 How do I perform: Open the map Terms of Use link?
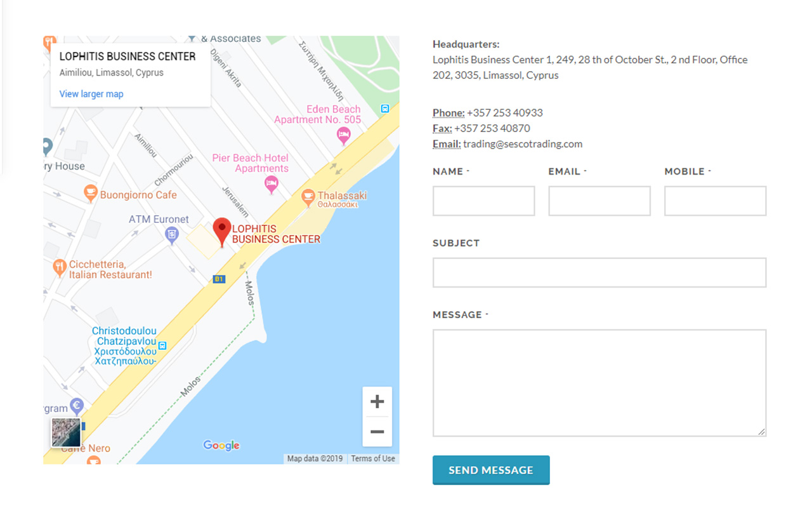coord(373,458)
